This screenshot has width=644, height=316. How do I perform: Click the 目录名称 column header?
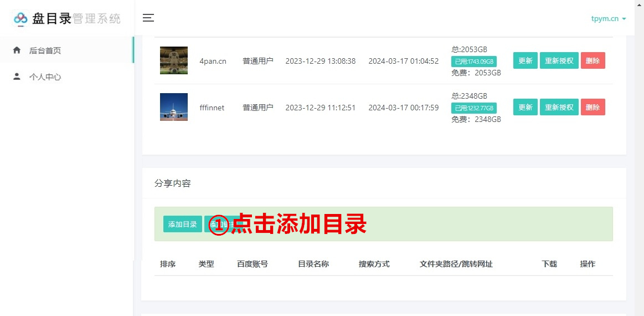click(x=313, y=264)
